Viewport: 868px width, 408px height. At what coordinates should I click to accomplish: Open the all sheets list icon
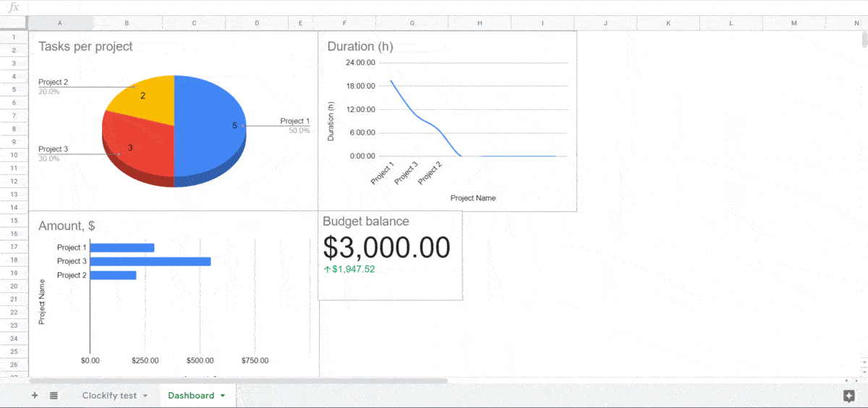point(54,396)
